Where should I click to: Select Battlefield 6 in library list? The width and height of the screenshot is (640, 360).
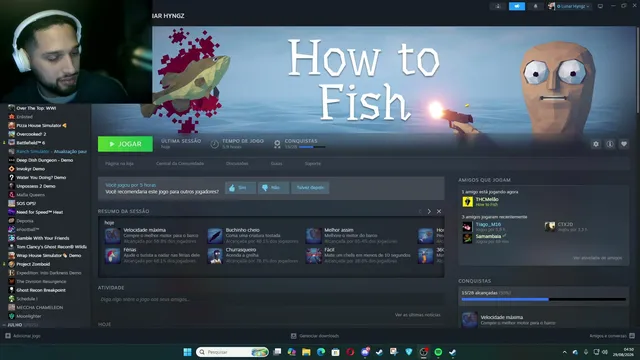pyautogui.click(x=31, y=142)
